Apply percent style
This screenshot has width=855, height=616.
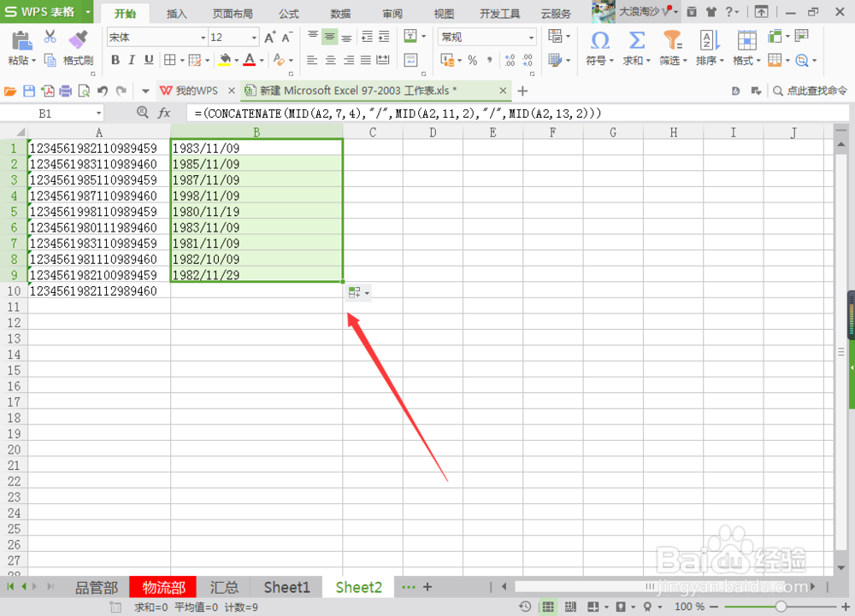pos(472,61)
